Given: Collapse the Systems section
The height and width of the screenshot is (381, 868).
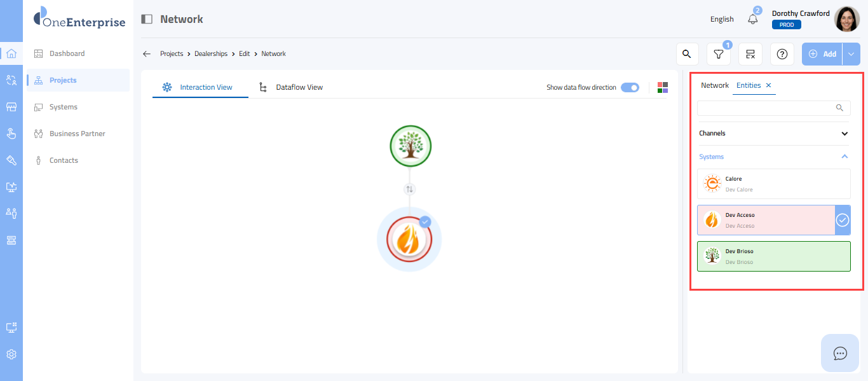Looking at the screenshot, I should pyautogui.click(x=844, y=156).
